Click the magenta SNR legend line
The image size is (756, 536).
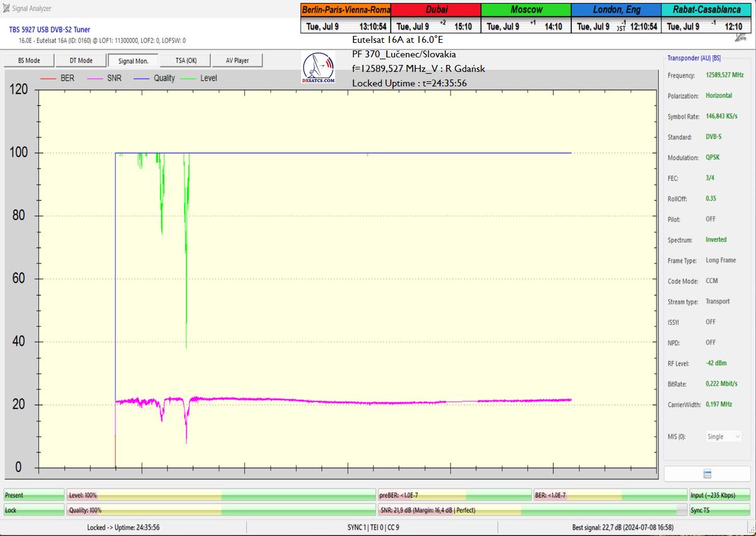tap(95, 78)
